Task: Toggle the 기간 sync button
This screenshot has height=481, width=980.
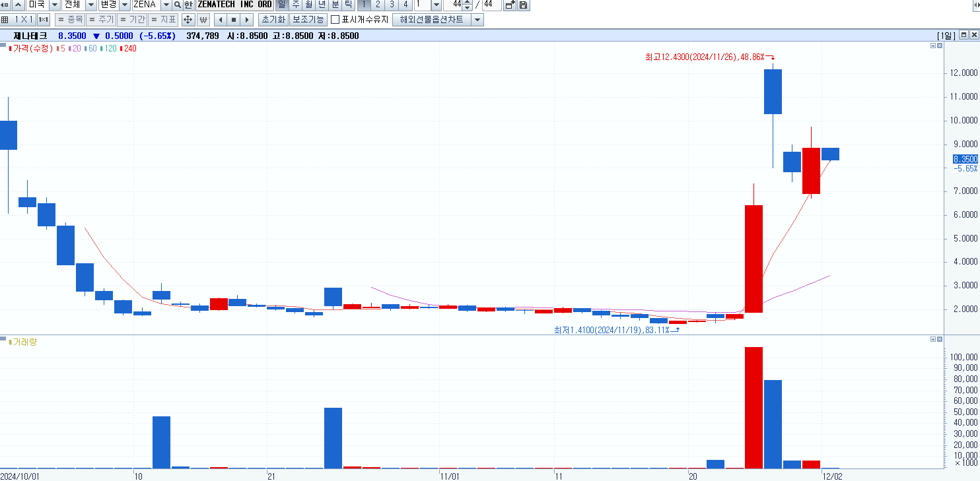Action: pyautogui.click(x=132, y=20)
